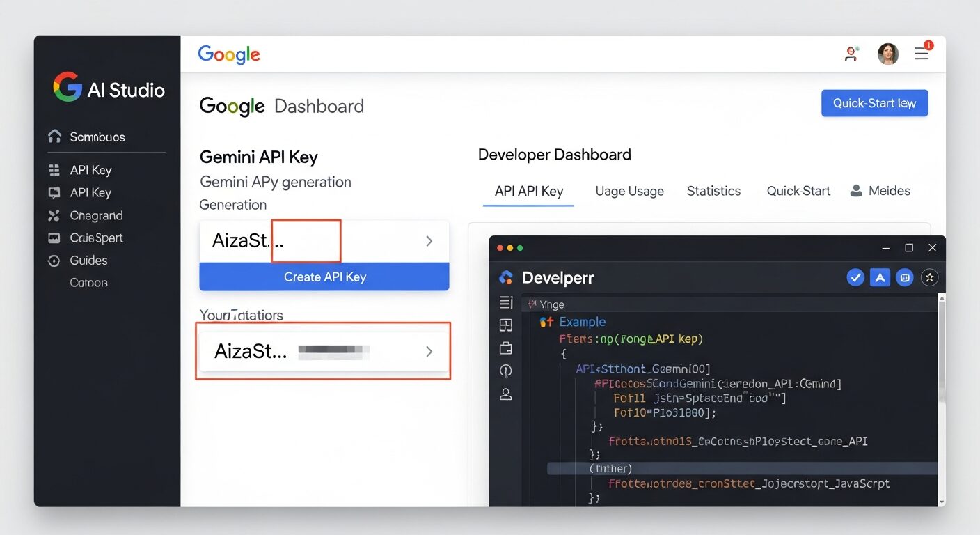980x535 pixels.
Task: Select the API Key item with chat icon
Action: point(79,193)
